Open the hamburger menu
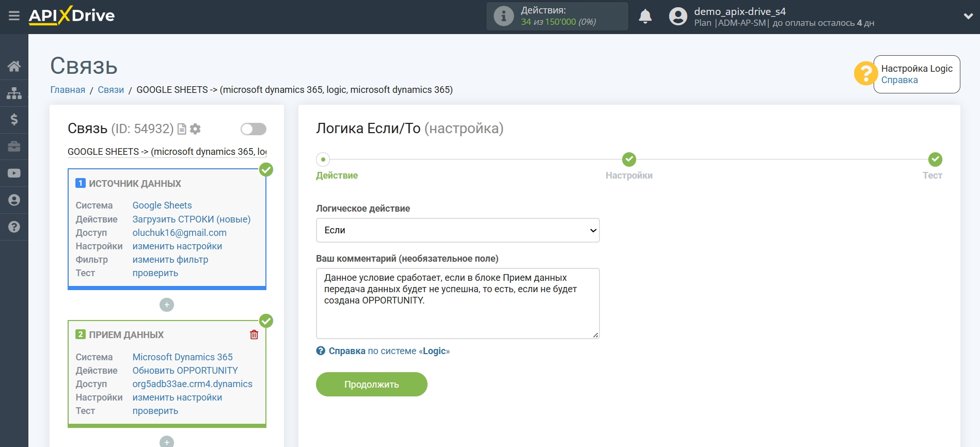 (x=14, y=16)
